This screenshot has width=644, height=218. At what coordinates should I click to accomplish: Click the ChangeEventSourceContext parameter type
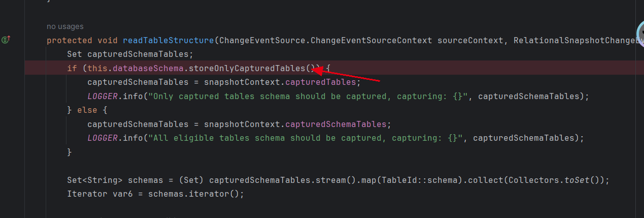pos(371,40)
